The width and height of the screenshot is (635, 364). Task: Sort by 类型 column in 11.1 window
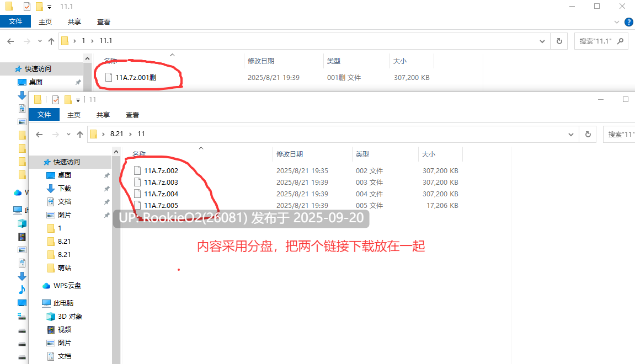click(334, 61)
